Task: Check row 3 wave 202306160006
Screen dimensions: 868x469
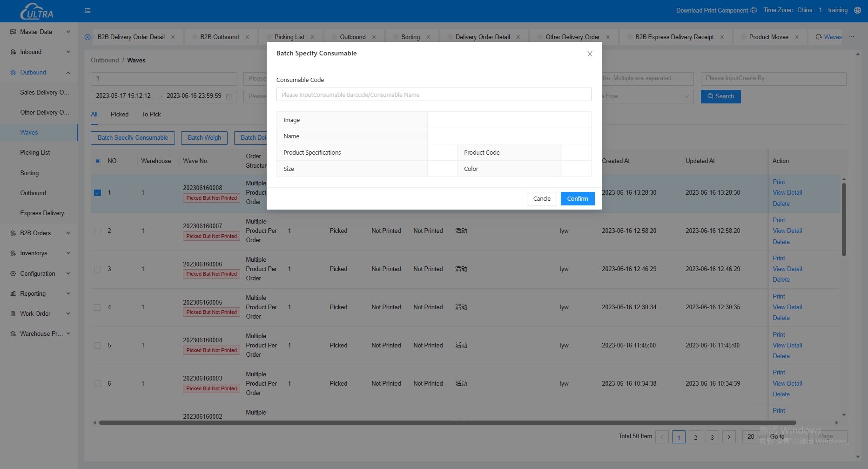Action: pyautogui.click(x=98, y=269)
